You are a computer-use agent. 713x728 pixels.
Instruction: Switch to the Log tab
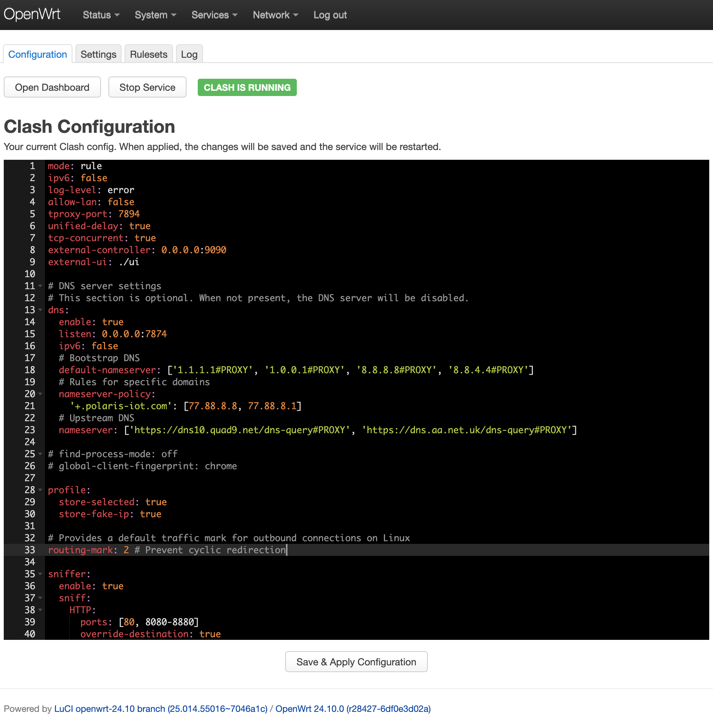(189, 54)
